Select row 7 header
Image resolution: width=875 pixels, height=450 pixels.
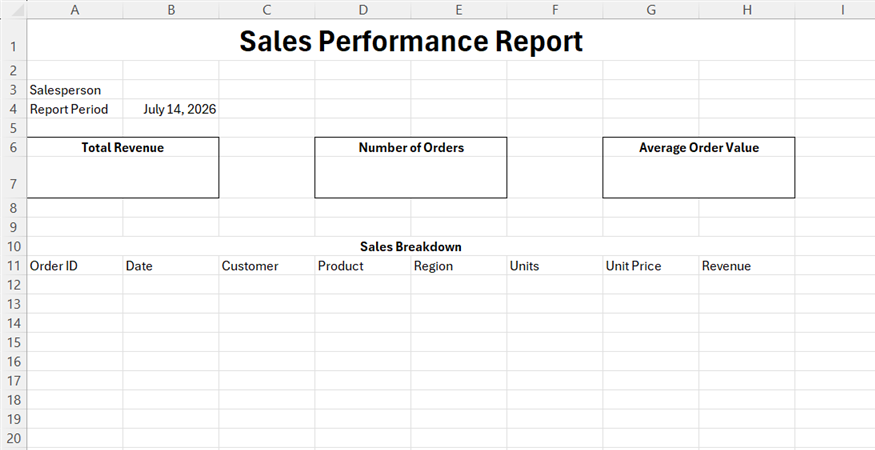pos(13,178)
